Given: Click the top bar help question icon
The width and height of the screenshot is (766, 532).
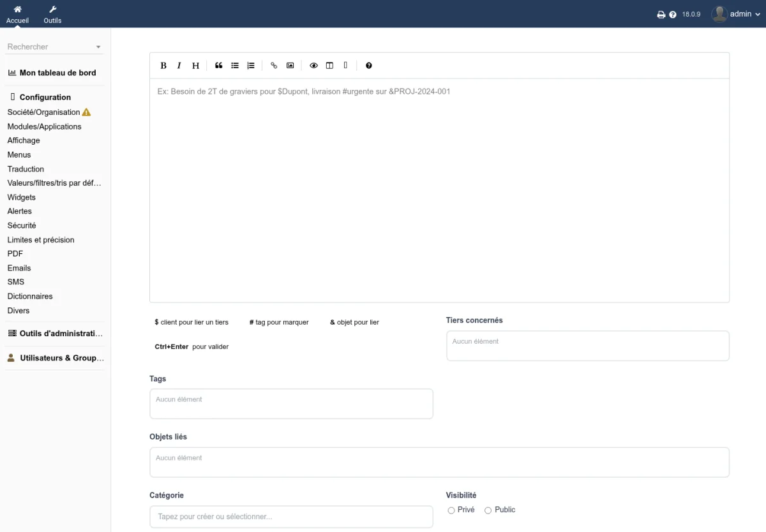Looking at the screenshot, I should point(673,15).
